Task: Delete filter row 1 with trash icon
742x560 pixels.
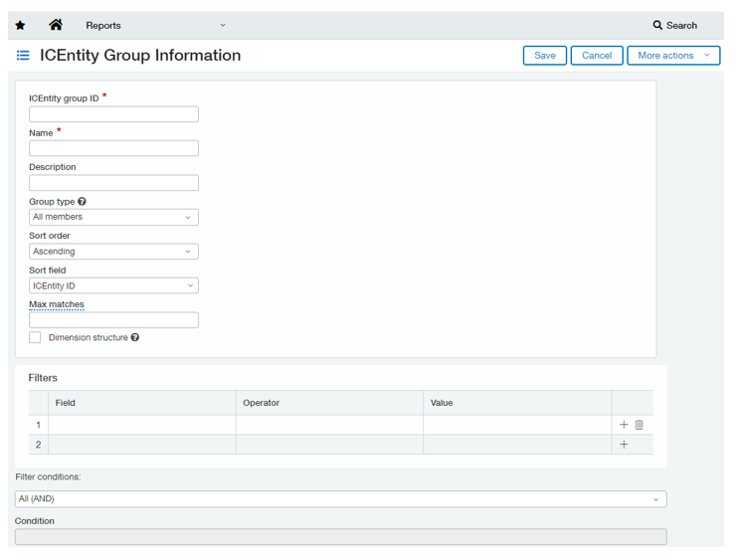Action: 640,425
